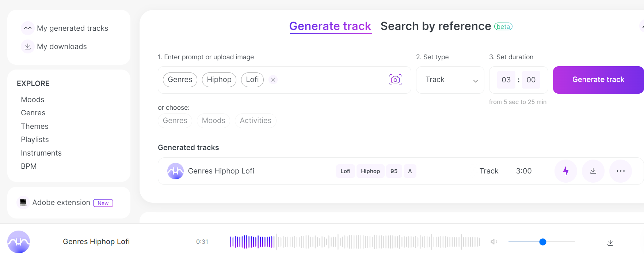Open My generated tracks
The width and height of the screenshot is (644, 254).
click(x=72, y=28)
